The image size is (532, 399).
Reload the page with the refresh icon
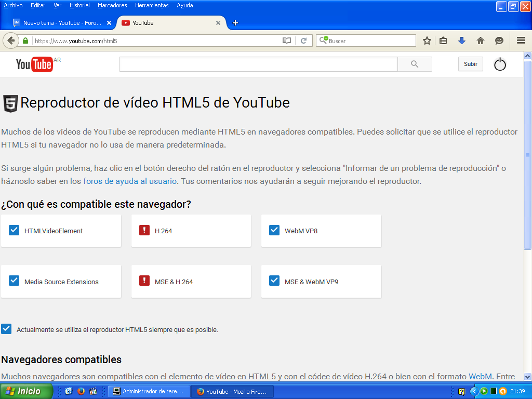[303, 41]
